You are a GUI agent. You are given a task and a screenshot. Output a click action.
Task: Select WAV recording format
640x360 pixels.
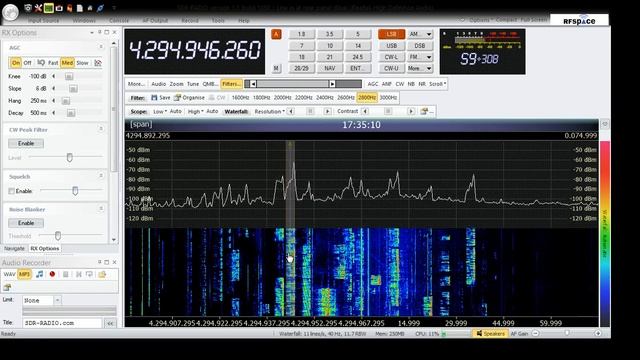pos(9,274)
